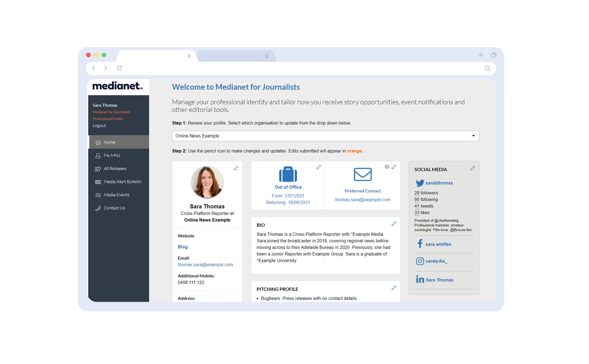Click the Preferred Contact envelope icon
The width and height of the screenshot is (589, 364).
tap(363, 174)
